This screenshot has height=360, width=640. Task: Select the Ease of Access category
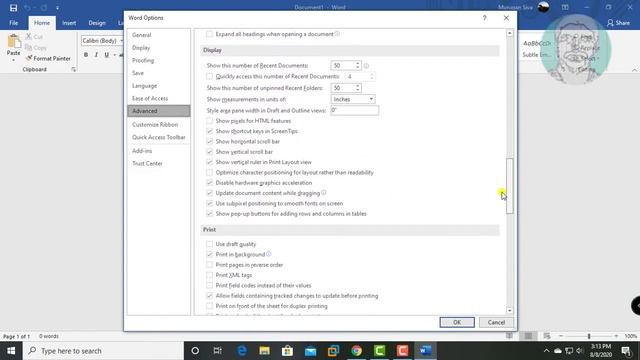(159, 98)
